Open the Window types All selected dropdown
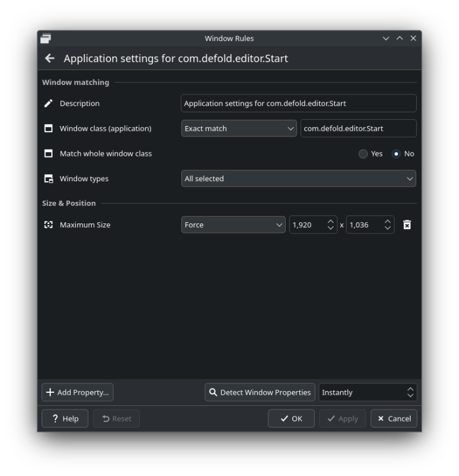459x476 pixels. pyautogui.click(x=298, y=179)
